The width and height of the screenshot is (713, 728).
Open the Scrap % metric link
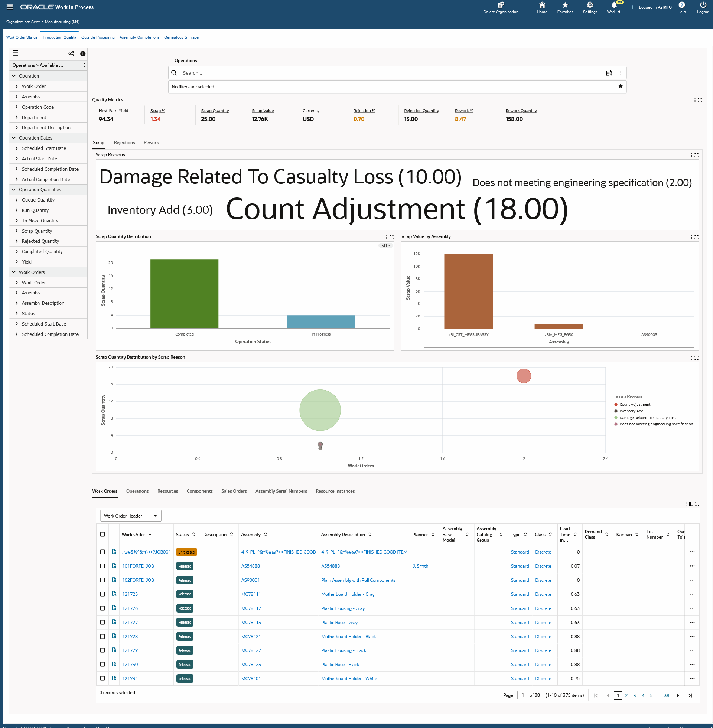158,111
